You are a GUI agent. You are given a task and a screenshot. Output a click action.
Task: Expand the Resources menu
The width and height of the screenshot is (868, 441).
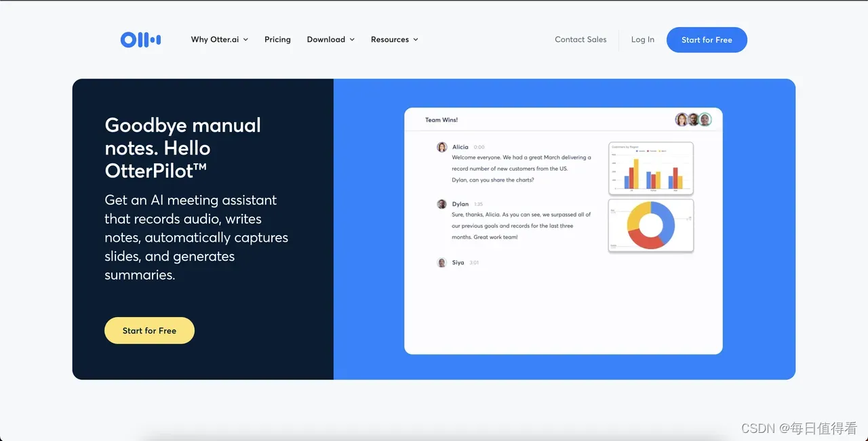395,39
